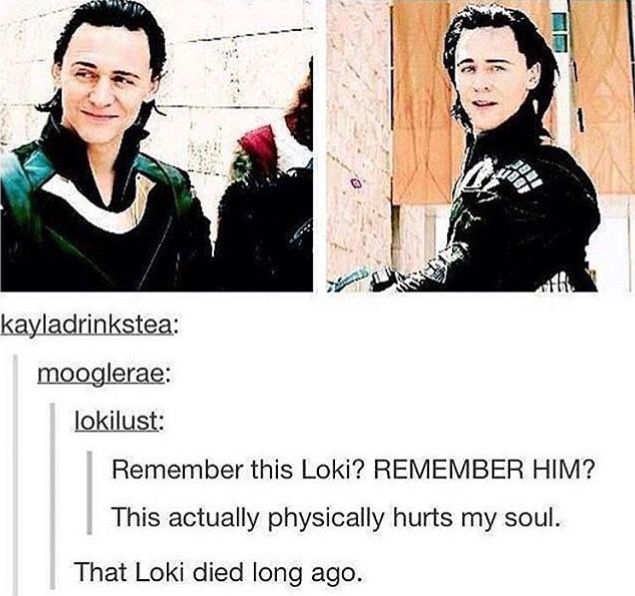Click the capitalized words 'REMEMBER HIM?'
Viewport: 635px width, 596px height.
486,471
